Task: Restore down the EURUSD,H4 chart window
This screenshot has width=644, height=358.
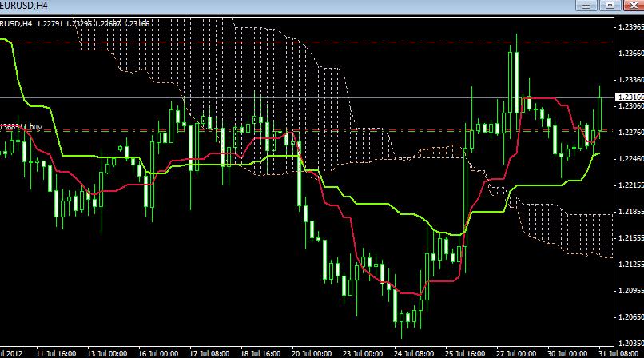Action: [610, 6]
